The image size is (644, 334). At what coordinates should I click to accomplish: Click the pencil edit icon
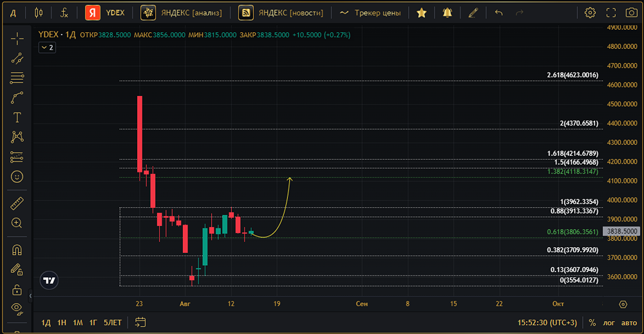473,13
